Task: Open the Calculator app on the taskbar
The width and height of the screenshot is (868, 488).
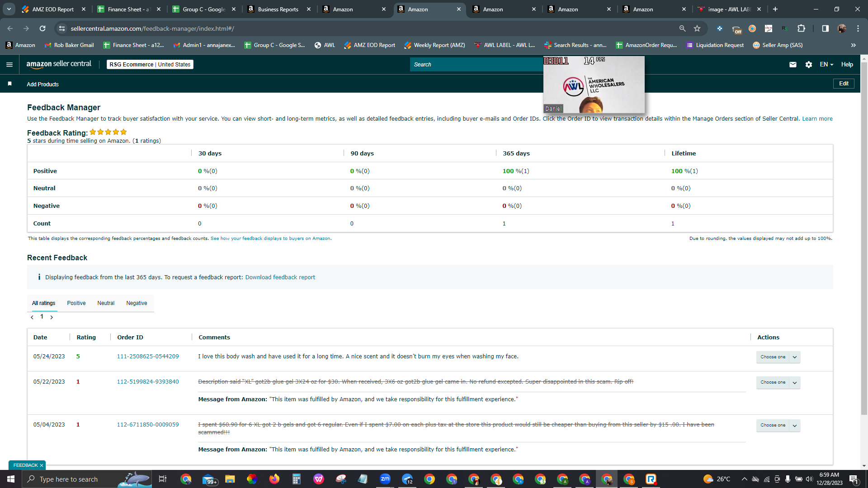Action: (x=297, y=479)
